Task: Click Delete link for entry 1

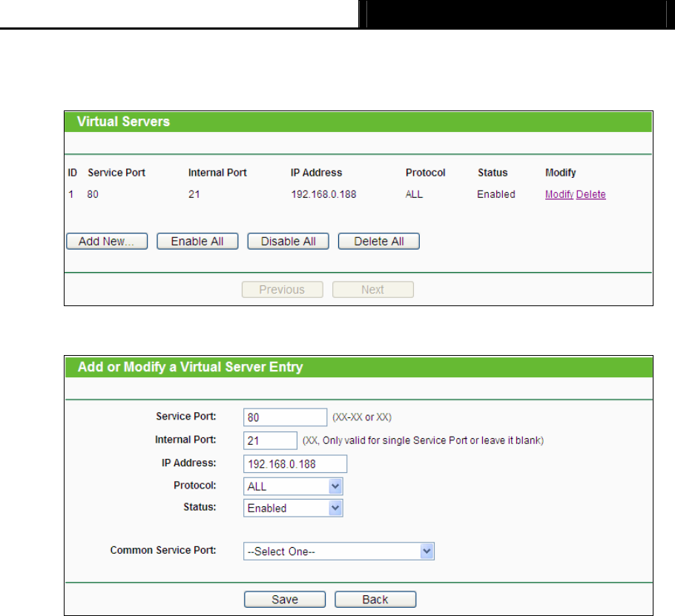Action: (x=590, y=194)
